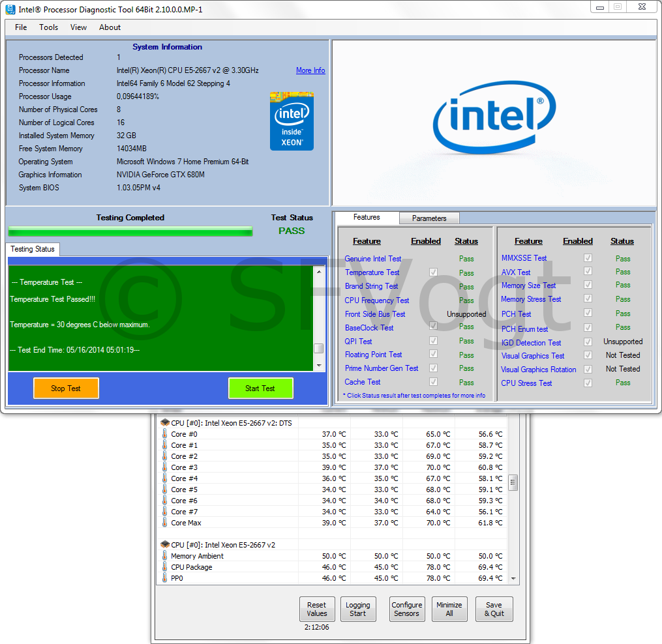Click thermometer icon for Core Max
Viewport: 662px width, 644px height.
(164, 523)
